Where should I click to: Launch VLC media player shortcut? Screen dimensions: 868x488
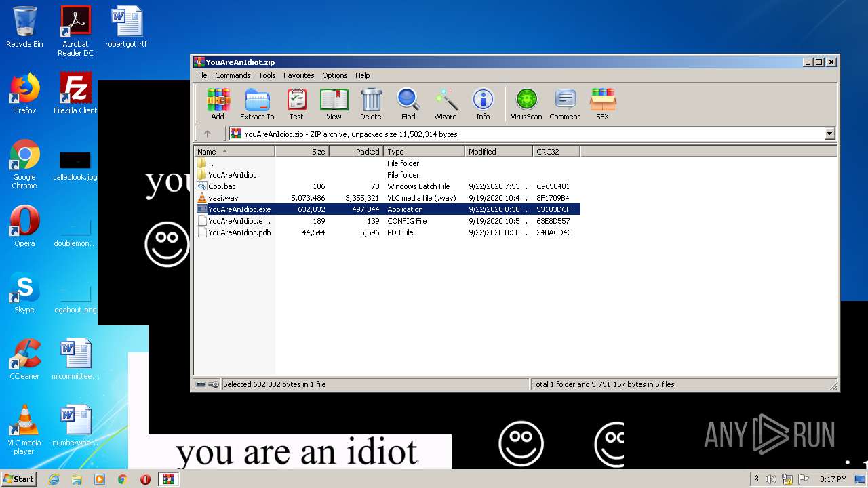click(x=24, y=430)
